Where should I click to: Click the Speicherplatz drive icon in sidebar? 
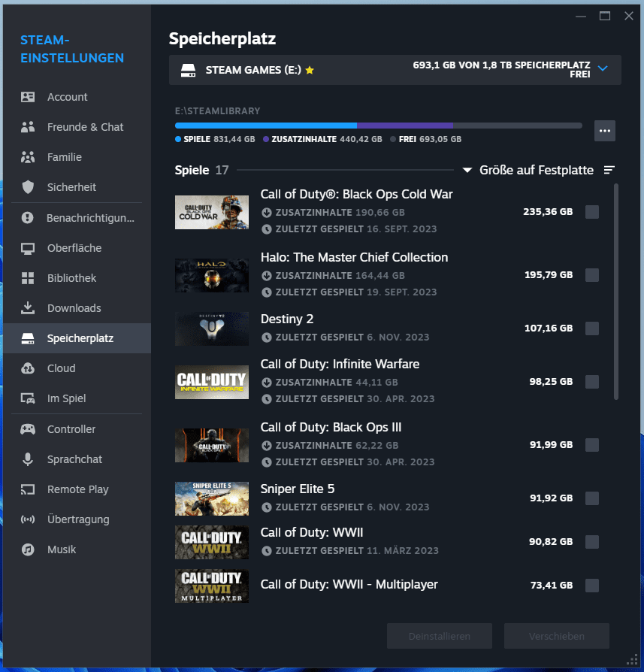(x=27, y=338)
